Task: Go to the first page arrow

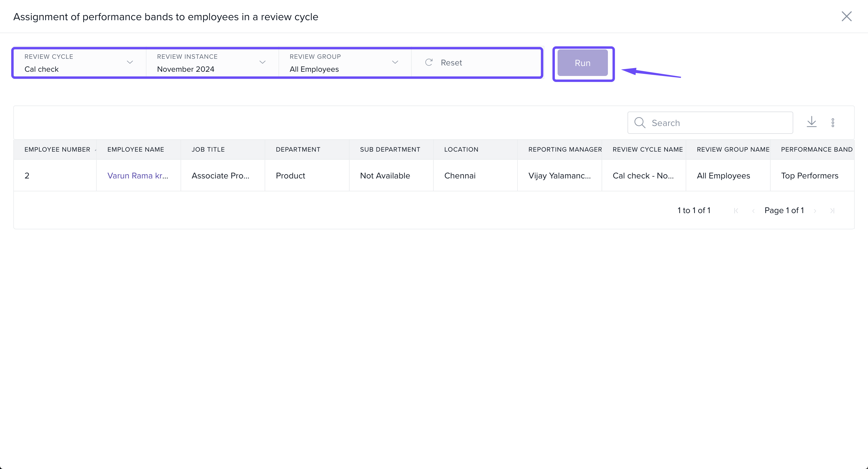Action: (x=736, y=211)
